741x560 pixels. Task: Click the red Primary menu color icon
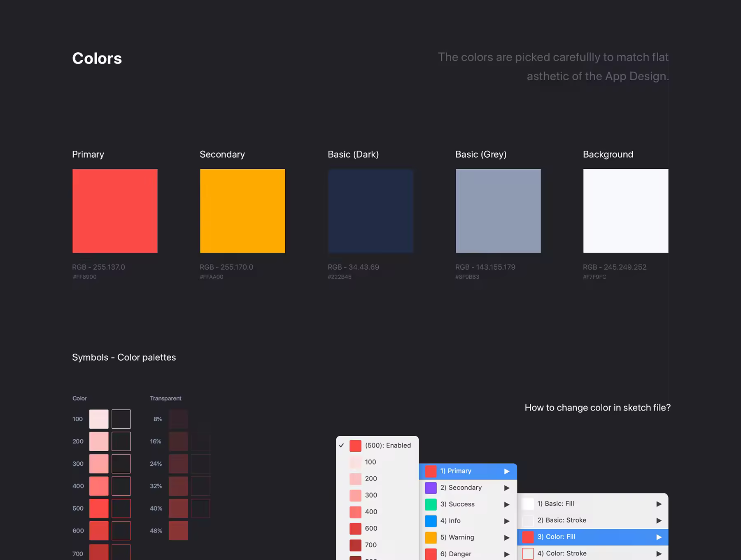(x=431, y=471)
